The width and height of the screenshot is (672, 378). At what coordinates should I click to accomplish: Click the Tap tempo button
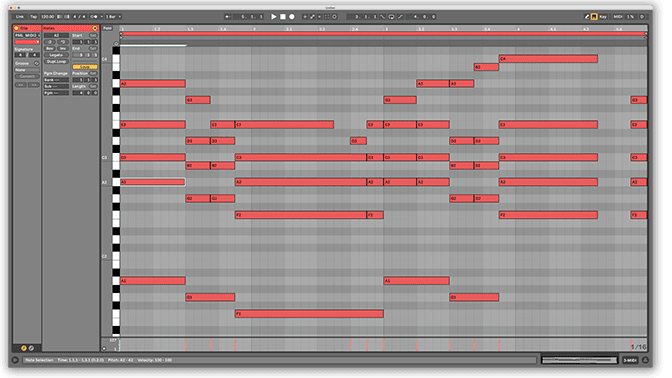point(33,17)
